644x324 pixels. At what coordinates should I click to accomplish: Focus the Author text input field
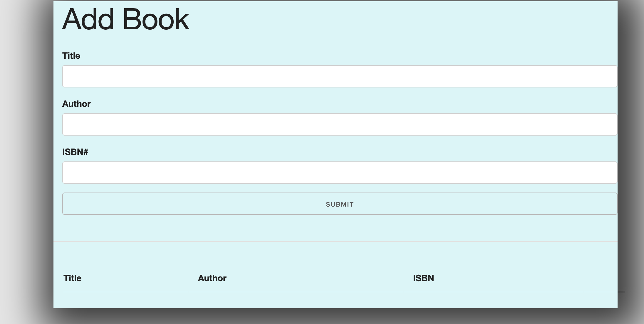coord(339,124)
